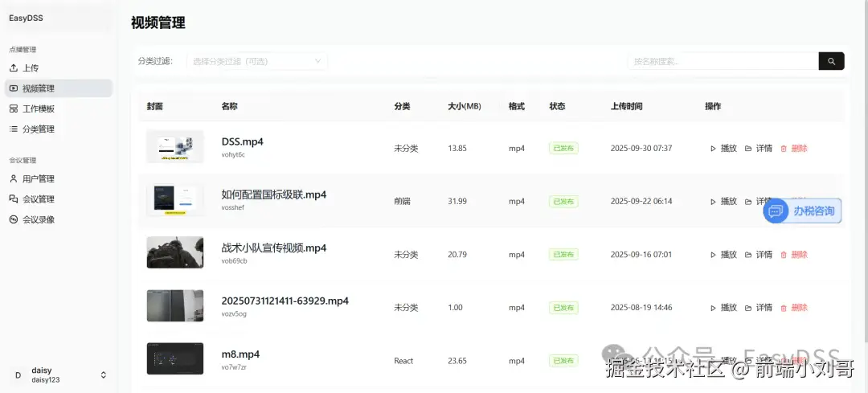868x393 pixels.
Task: Click the React category cell
Action: point(403,361)
